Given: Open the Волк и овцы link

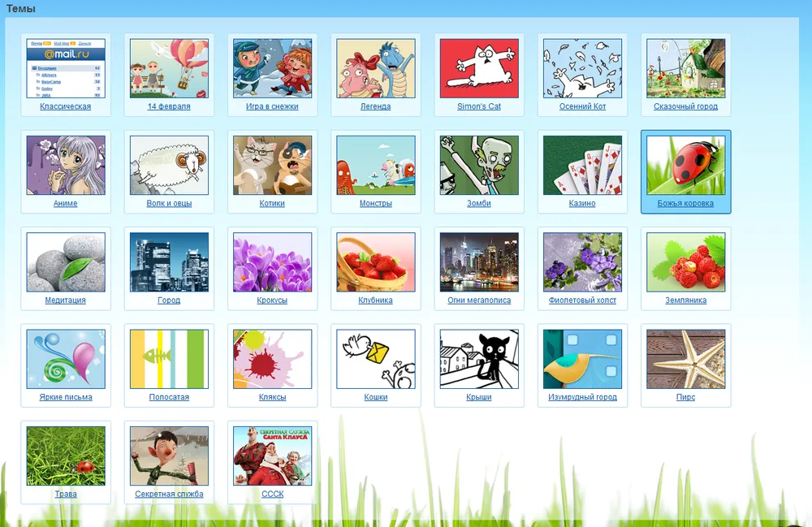Looking at the screenshot, I should click(x=169, y=203).
